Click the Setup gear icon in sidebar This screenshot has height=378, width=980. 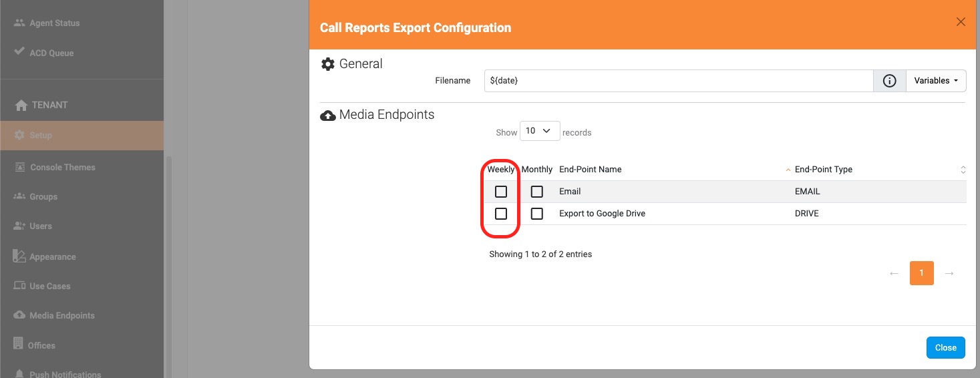pyautogui.click(x=19, y=135)
